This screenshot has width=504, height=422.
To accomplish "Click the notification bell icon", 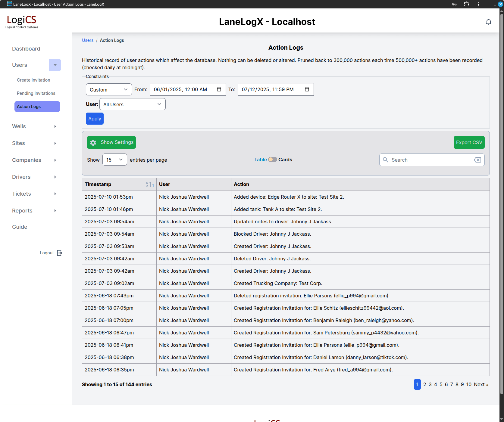I will coord(488,22).
